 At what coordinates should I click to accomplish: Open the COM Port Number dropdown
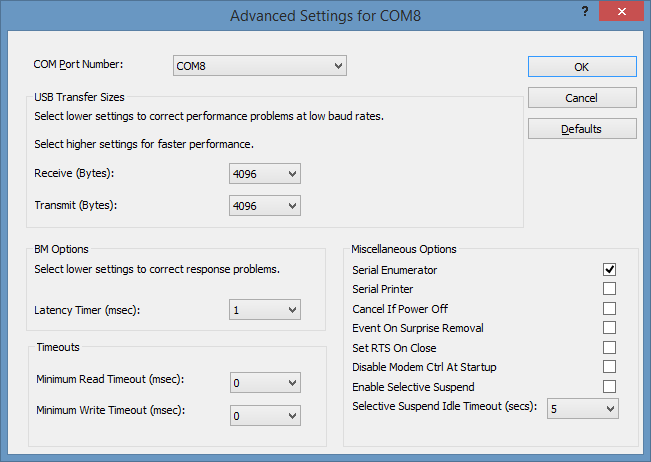pyautogui.click(x=259, y=66)
